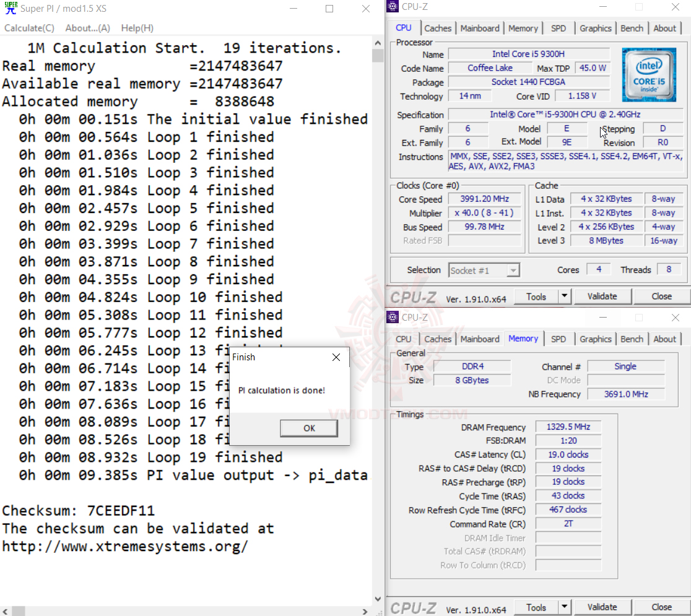
Task: Click the Loop 19 finished line
Action: pos(150,458)
